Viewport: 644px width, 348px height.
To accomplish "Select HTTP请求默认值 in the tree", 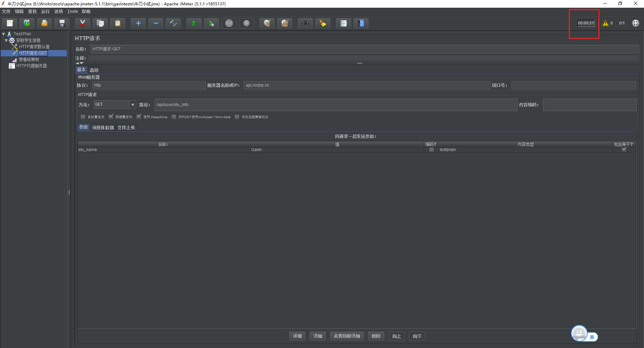I will 34,47.
